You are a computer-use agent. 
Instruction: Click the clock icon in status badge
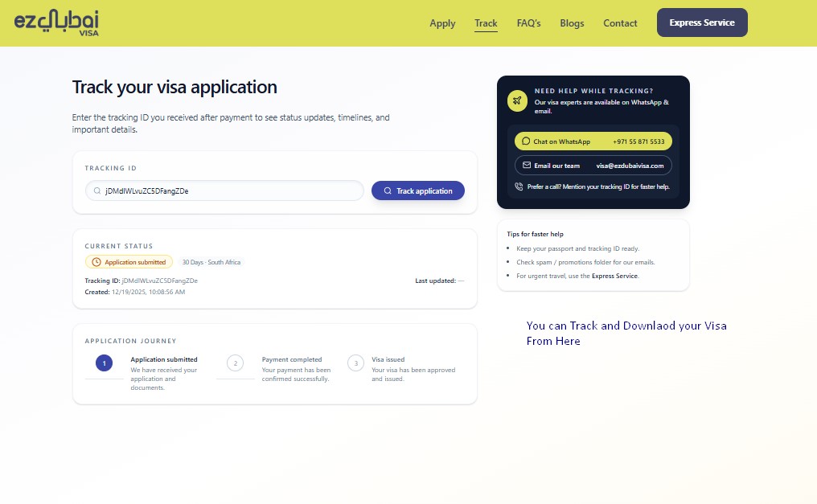tap(96, 262)
